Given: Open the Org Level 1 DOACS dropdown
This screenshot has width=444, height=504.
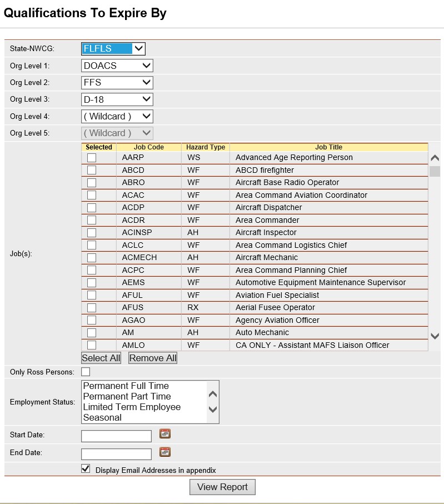Looking at the screenshot, I should pyautogui.click(x=117, y=66).
